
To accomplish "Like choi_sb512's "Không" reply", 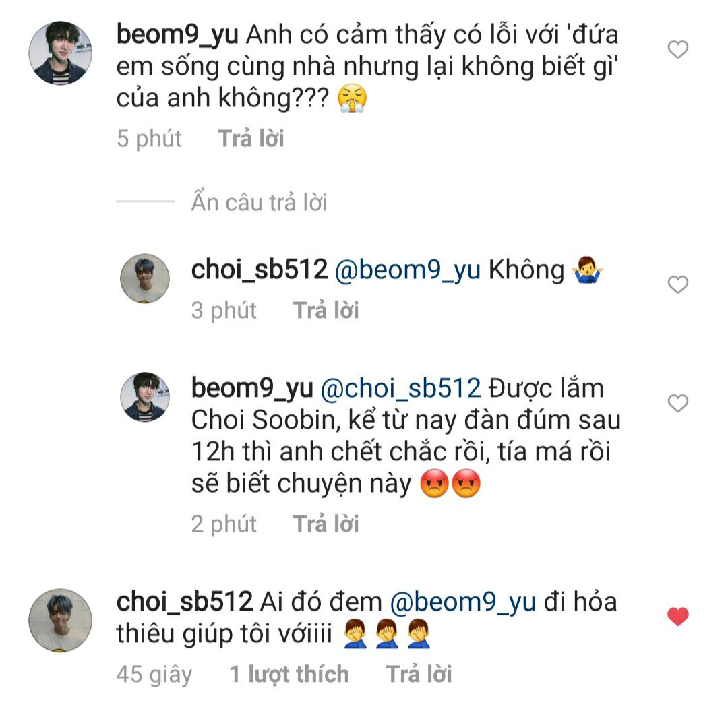I will click(677, 285).
